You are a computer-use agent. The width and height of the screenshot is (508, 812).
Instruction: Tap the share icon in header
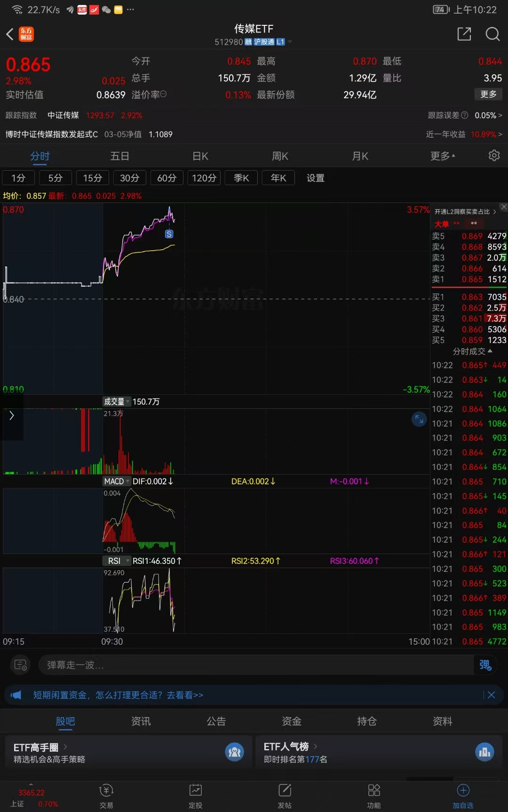click(x=464, y=34)
